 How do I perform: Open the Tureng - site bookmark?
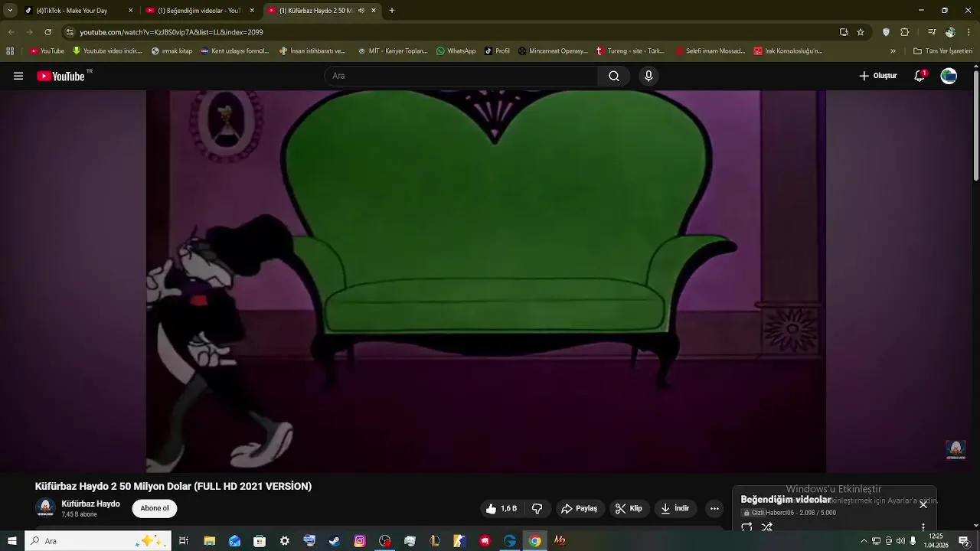click(630, 51)
